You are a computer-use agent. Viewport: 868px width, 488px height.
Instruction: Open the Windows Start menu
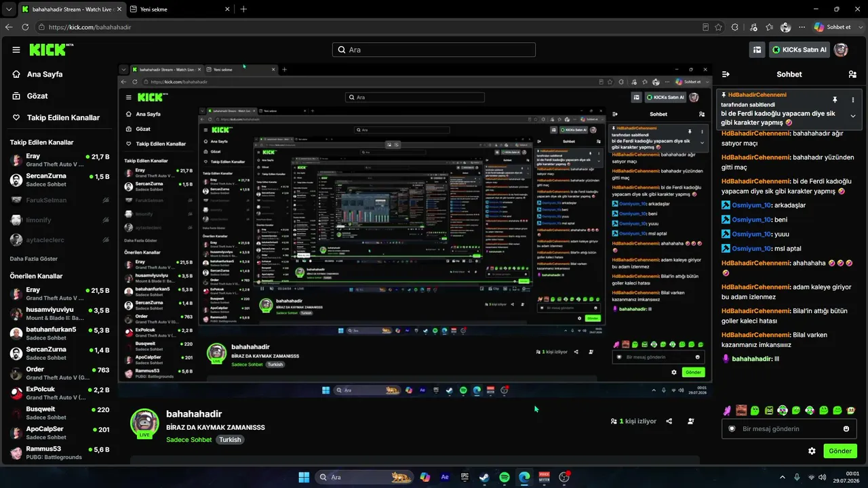click(x=304, y=477)
